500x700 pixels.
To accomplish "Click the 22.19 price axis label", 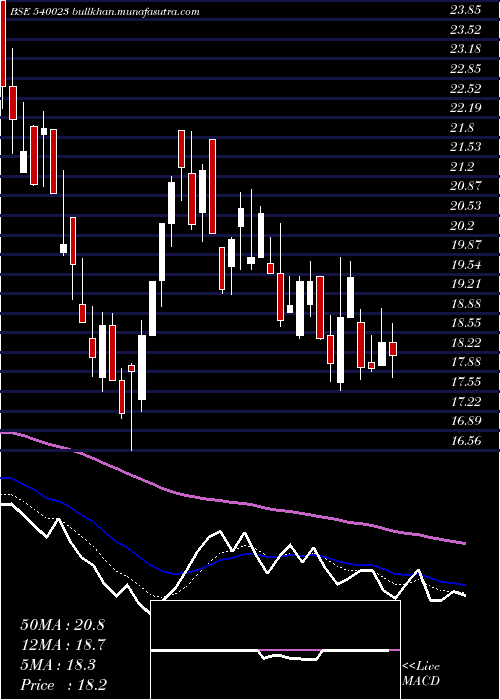I will click(466, 108).
